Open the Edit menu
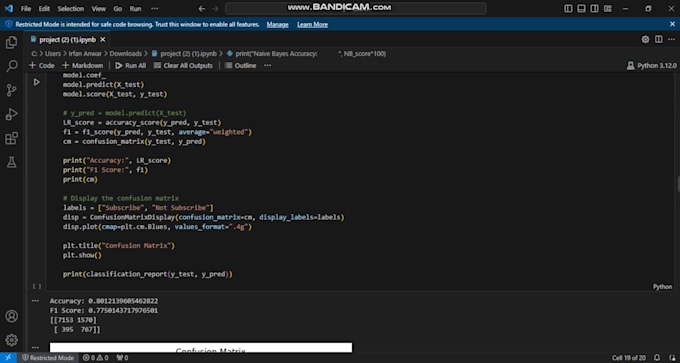680x363 pixels. (x=44, y=9)
